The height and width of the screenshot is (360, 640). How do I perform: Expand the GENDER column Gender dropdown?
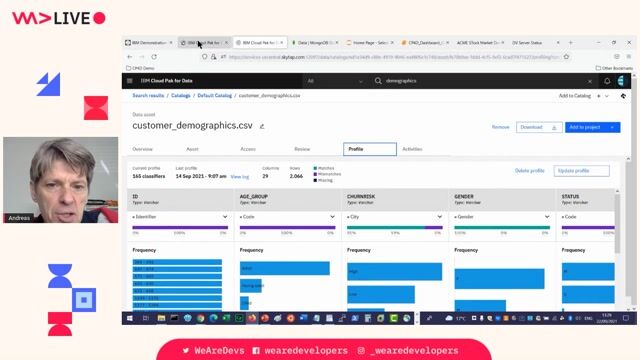click(502, 217)
